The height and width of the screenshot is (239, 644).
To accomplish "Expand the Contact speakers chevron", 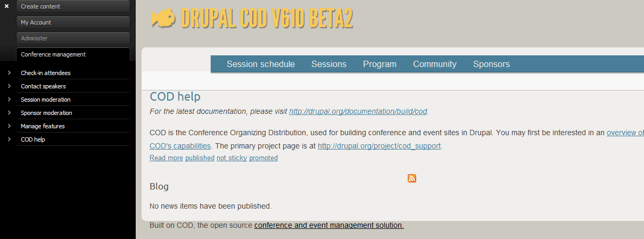I will click(x=10, y=86).
